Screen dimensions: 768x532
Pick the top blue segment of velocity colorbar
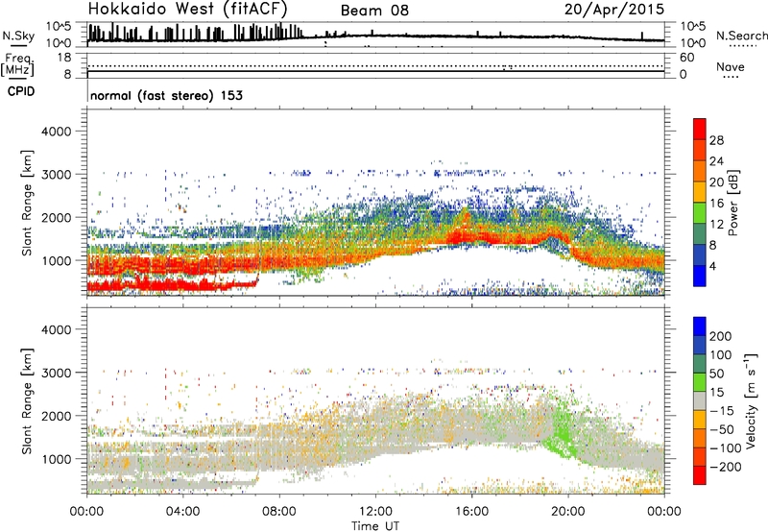point(700,326)
